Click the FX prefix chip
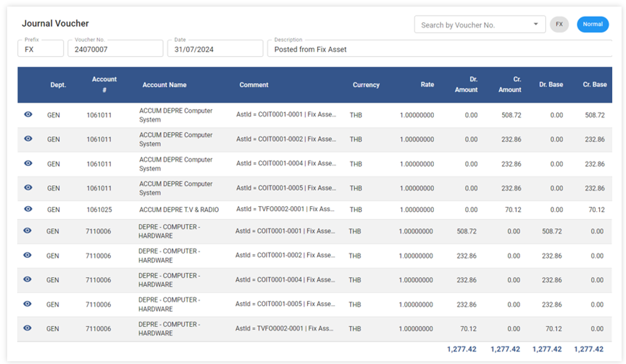This screenshot has height=364, width=626. (x=559, y=25)
